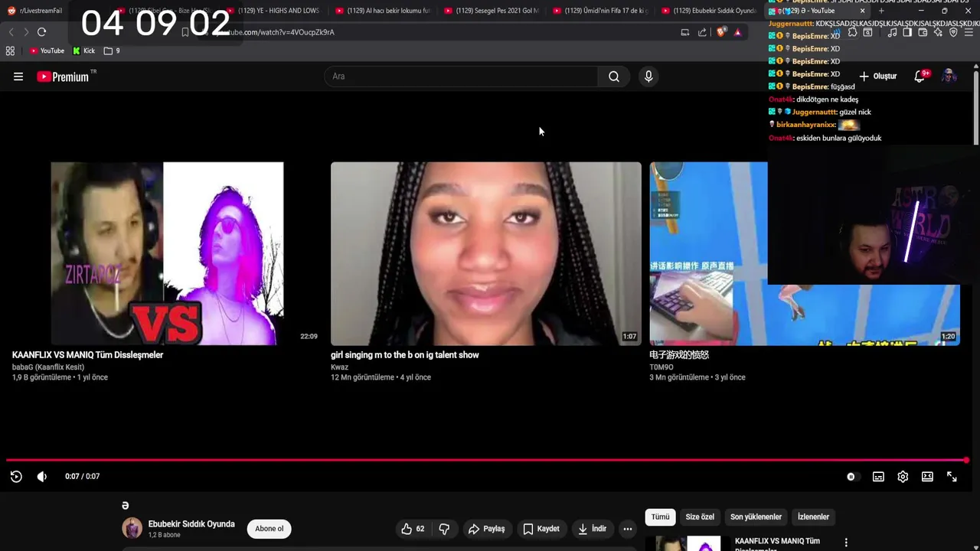The width and height of the screenshot is (980, 551).
Task: Open girl singing m to the b title
Action: point(404,355)
